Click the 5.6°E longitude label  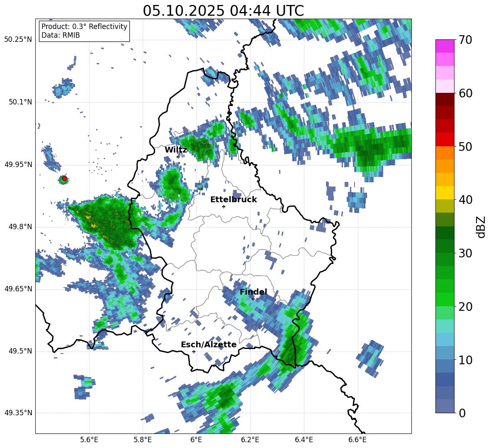click(x=89, y=440)
